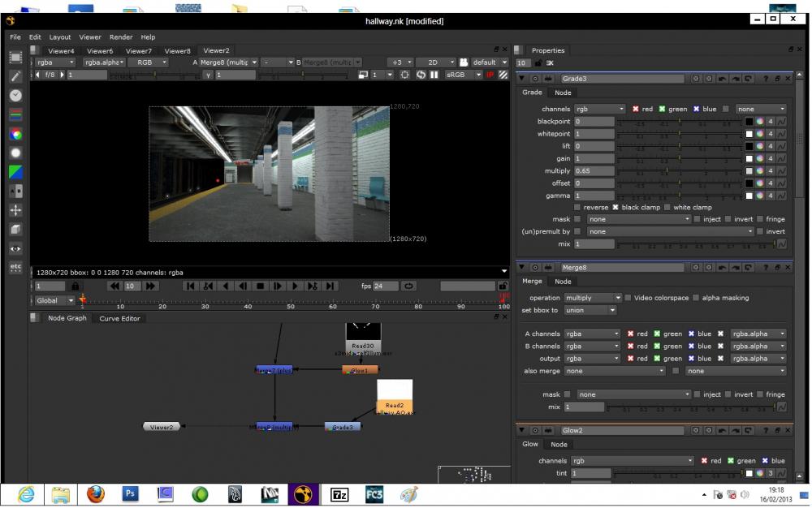Open the Render menu
Viewport: 812px width, 508px height.
pos(121,37)
